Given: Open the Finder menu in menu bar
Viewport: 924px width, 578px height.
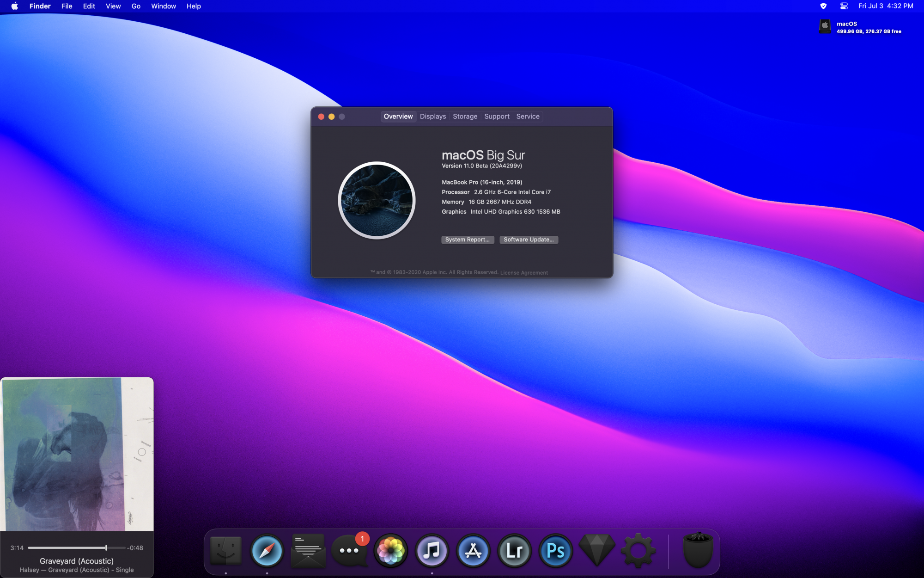Looking at the screenshot, I should coord(40,6).
